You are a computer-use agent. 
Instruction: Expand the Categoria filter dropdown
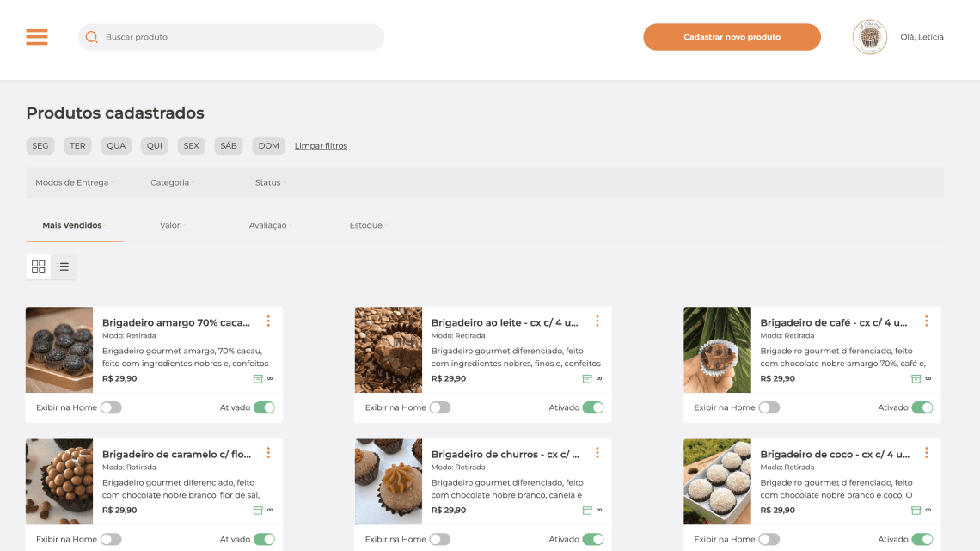coord(172,182)
